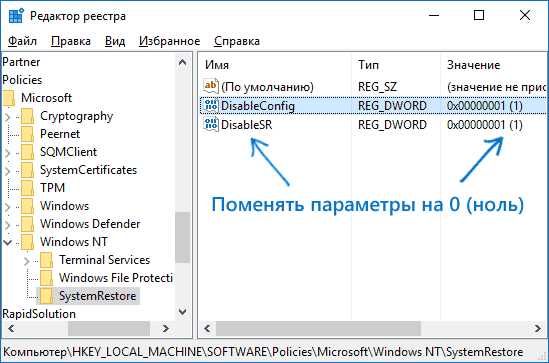The width and height of the screenshot is (549, 363).
Task: Select the Windows File Protection key
Action: (x=116, y=278)
